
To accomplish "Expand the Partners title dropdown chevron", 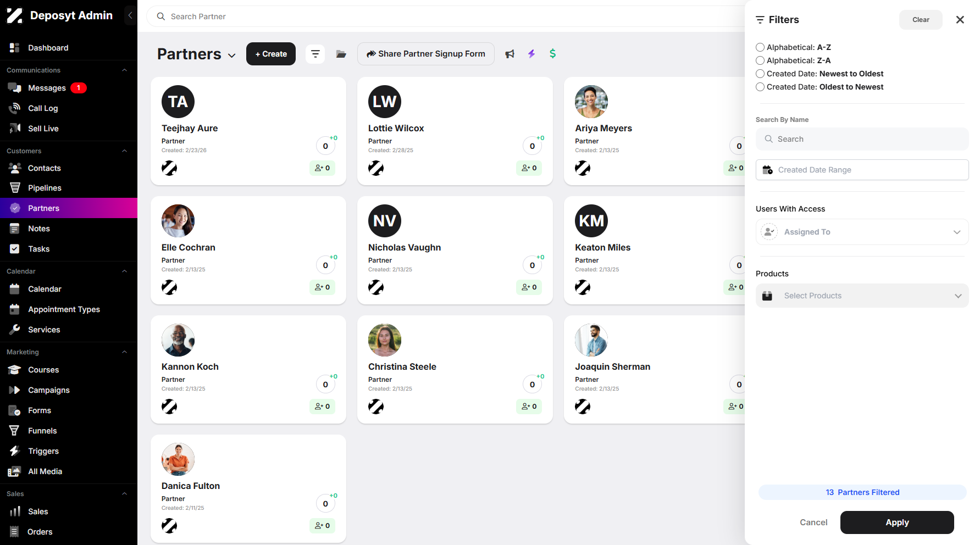I will pos(232,55).
